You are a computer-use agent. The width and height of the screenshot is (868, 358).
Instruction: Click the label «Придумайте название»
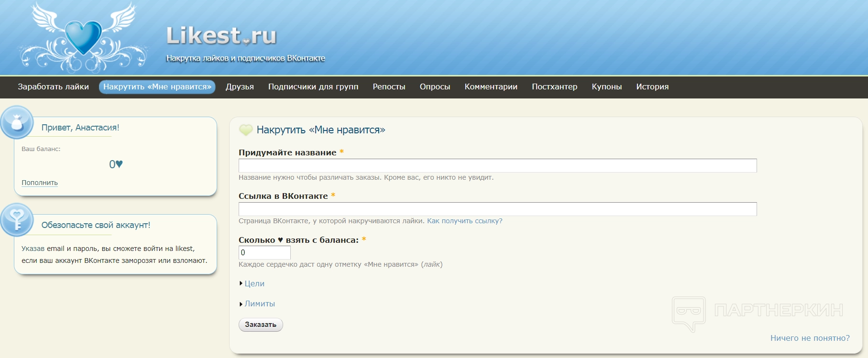coord(287,152)
